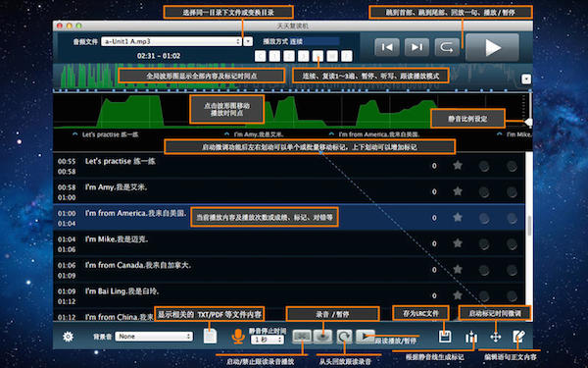This screenshot has width=588, height=368.
Task: Star the "I'm Bai Ling" sentence
Action: pyautogui.click(x=458, y=295)
